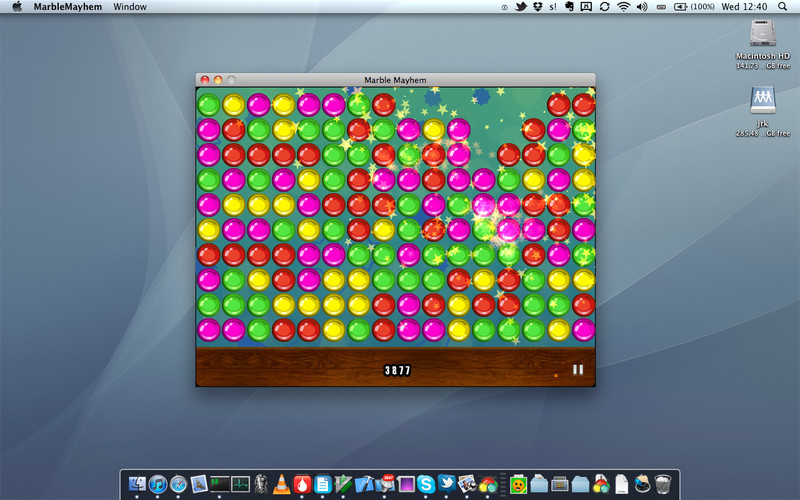The width and height of the screenshot is (800, 500).
Task: Click the Twitter bird menu bar icon
Action: coord(520,7)
